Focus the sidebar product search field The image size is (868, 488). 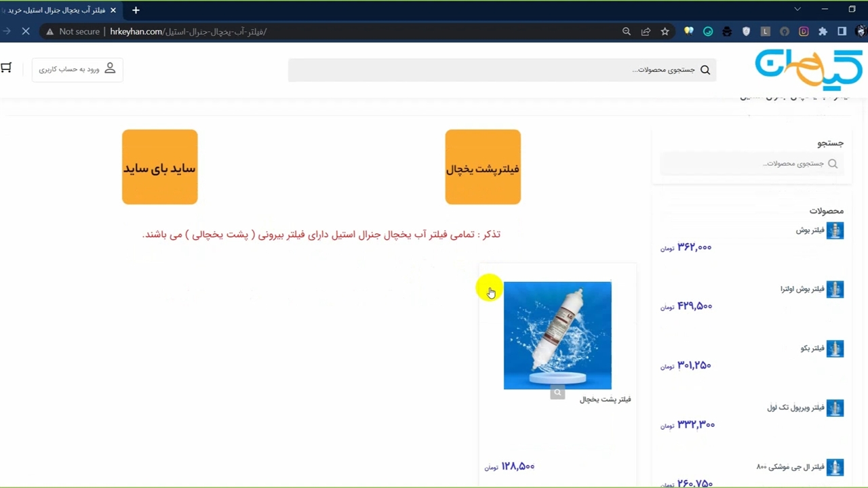tap(746, 163)
